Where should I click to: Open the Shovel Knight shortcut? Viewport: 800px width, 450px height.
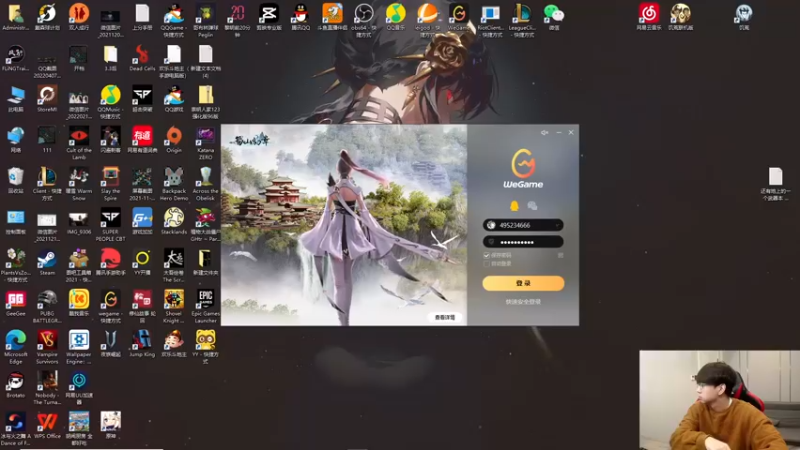tap(174, 306)
